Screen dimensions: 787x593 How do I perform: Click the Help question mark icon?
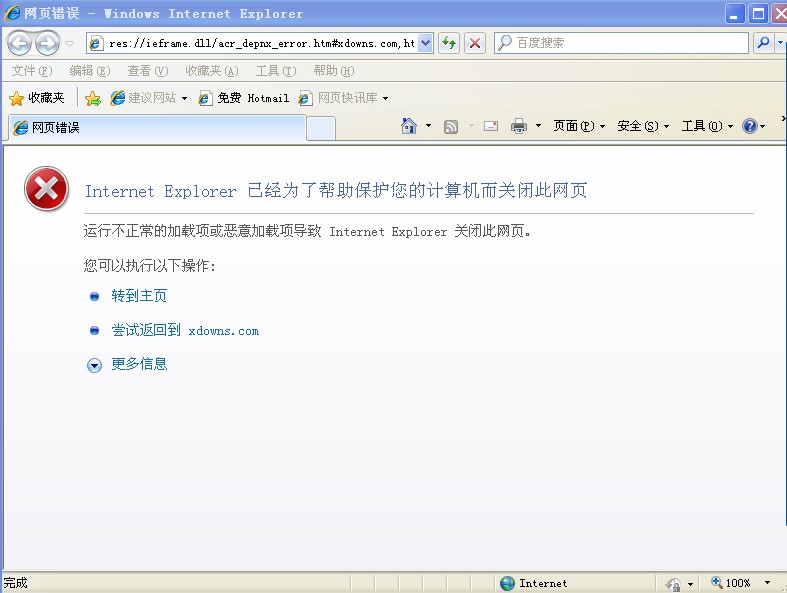point(749,126)
